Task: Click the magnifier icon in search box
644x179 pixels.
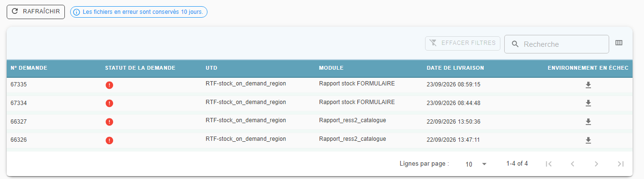Action: 515,44
